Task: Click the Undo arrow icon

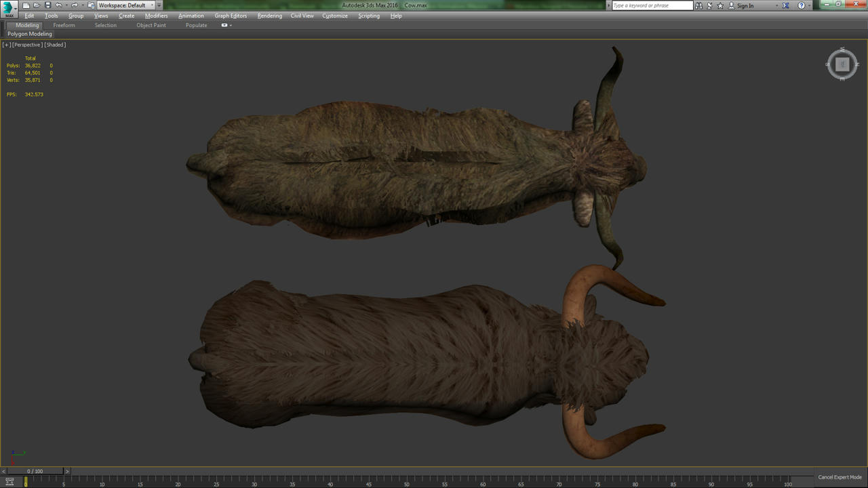Action: [58, 5]
